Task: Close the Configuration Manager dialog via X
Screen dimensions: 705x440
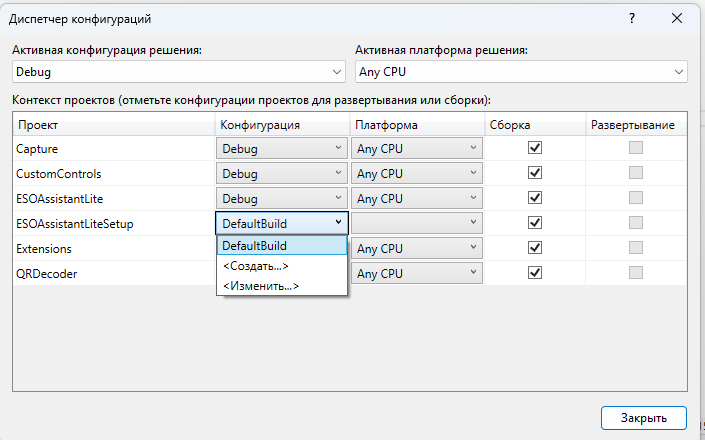Action: [x=677, y=19]
